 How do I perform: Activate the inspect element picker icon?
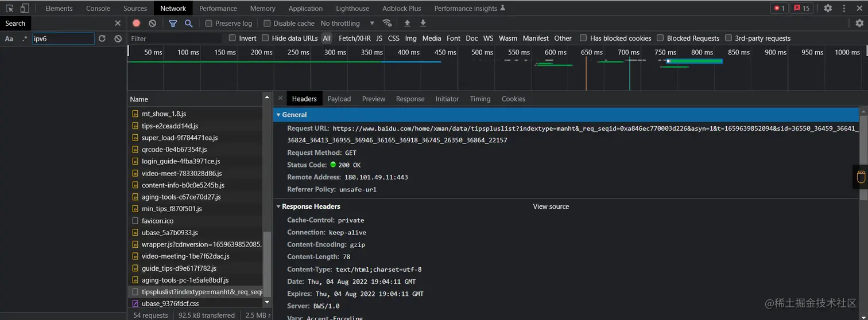10,8
